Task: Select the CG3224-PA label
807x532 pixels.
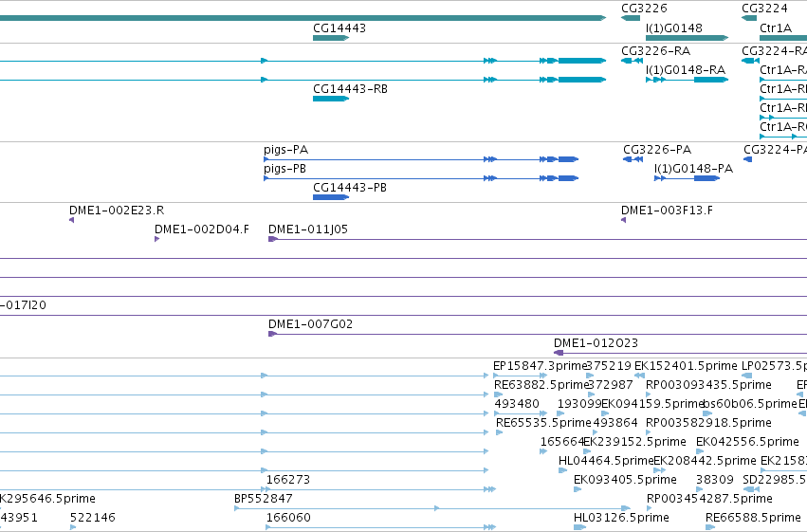Action: pyautogui.click(x=775, y=150)
